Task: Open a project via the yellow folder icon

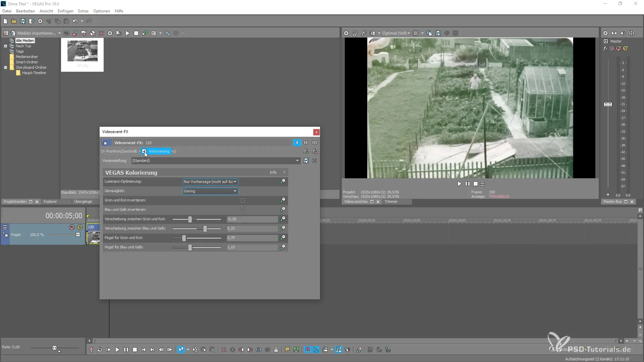Action: pos(14,21)
